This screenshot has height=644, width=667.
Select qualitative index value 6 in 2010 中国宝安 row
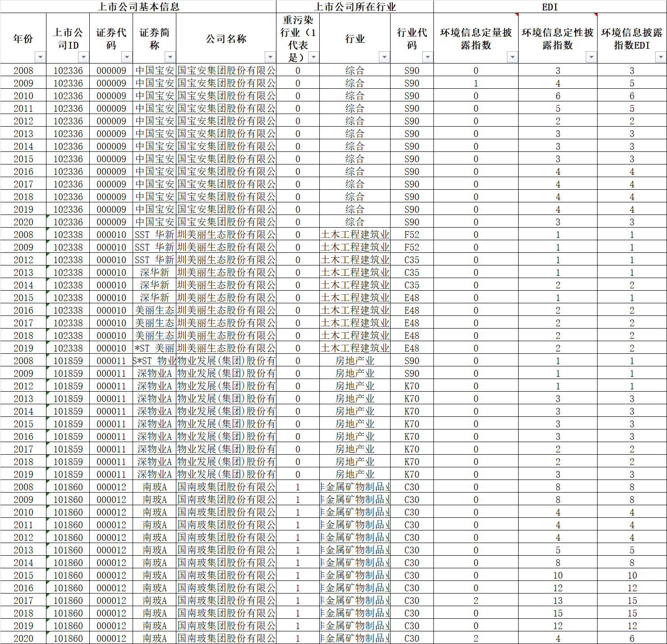pos(558,96)
